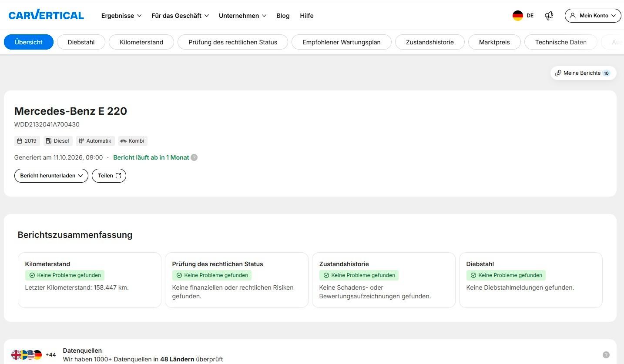The height and width of the screenshot is (364, 624).
Task: Switch to the Diebstahl tab
Action: point(81,42)
